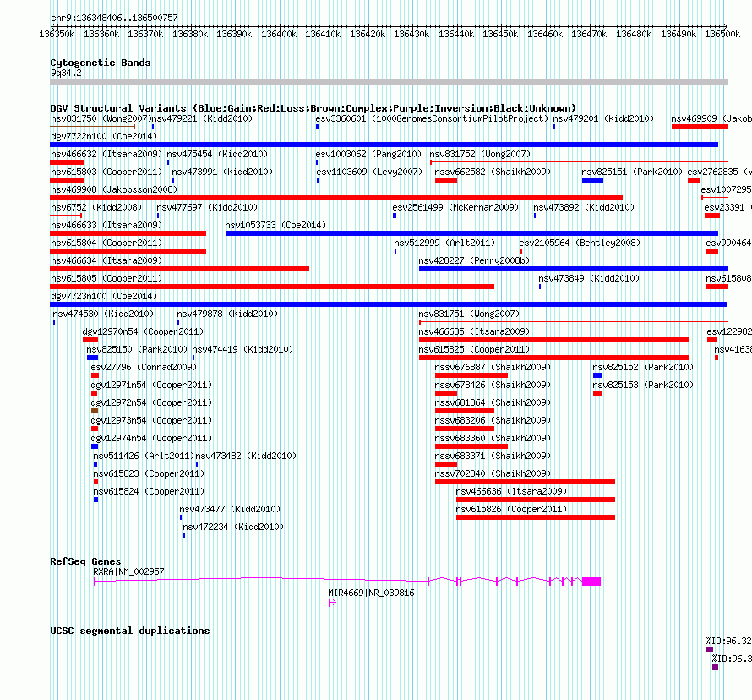Open the nsv477697 (Kidd2010) label
Image resolution: width=752 pixels, height=700 pixels.
click(x=207, y=207)
